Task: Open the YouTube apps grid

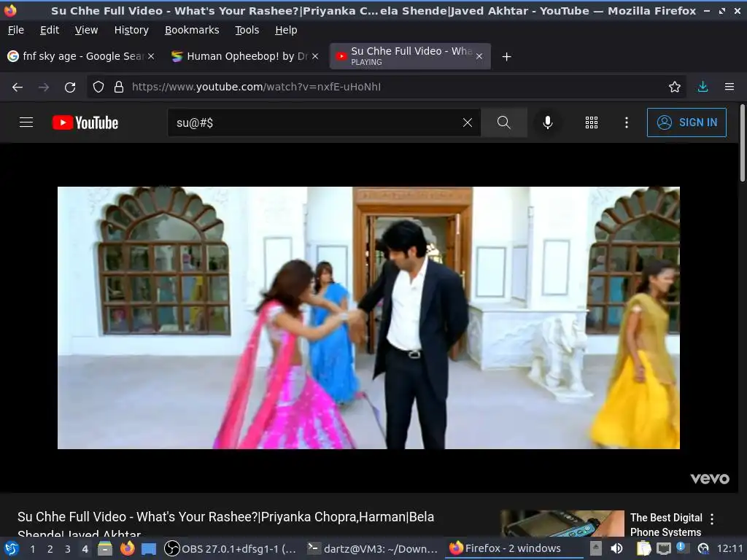Action: [591, 122]
